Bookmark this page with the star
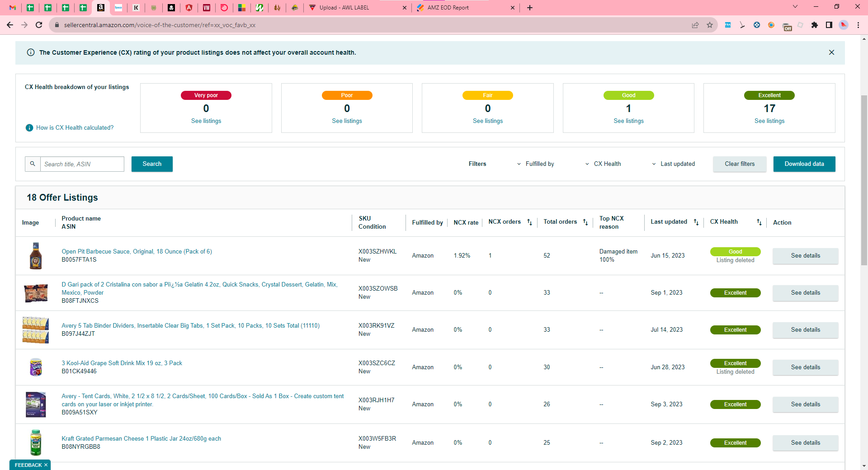This screenshot has width=868, height=470. [710, 25]
